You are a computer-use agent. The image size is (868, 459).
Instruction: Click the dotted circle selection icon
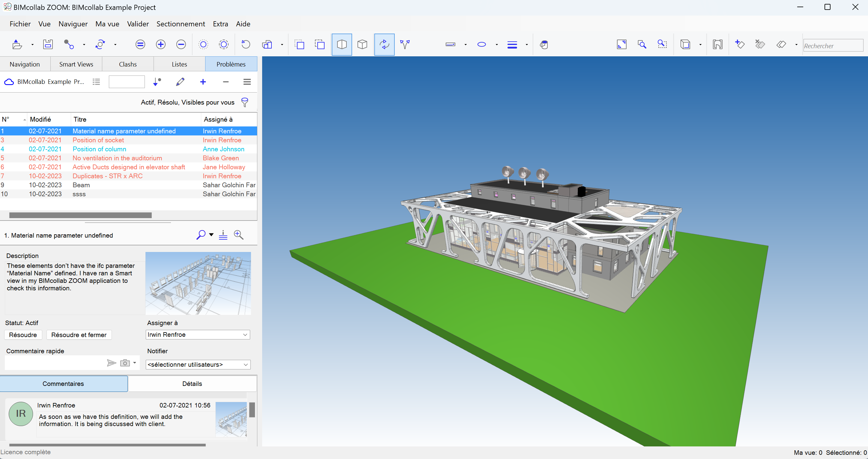click(204, 44)
